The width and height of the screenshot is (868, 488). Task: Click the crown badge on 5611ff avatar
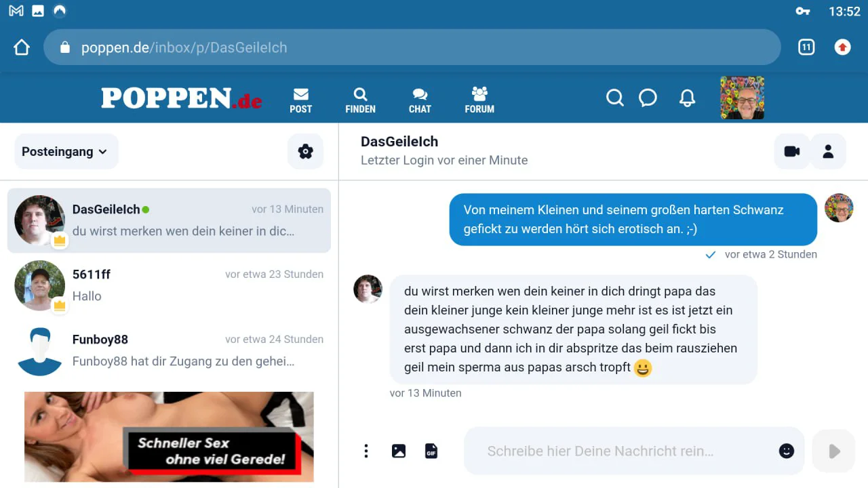point(60,306)
